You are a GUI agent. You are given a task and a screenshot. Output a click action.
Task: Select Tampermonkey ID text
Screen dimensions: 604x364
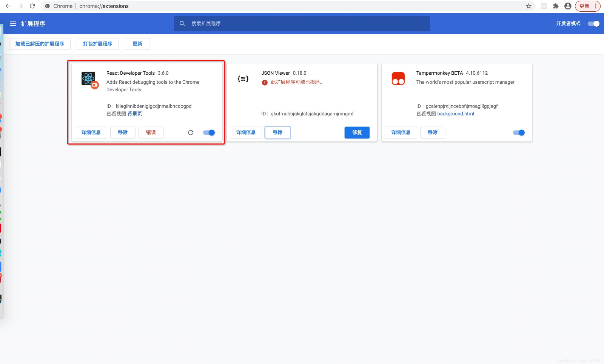[462, 106]
